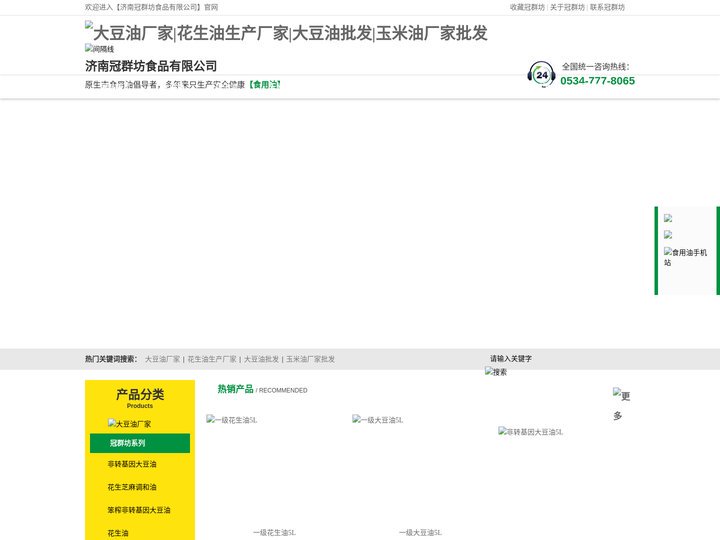Click the 热销产品 section heading

[x=236, y=389]
